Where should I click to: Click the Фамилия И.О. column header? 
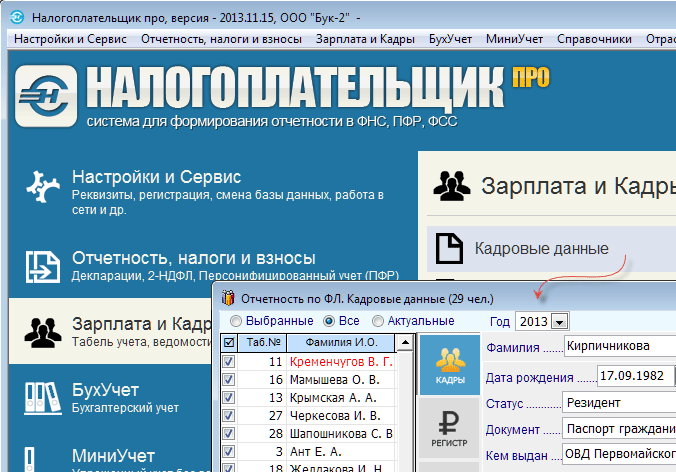341,343
